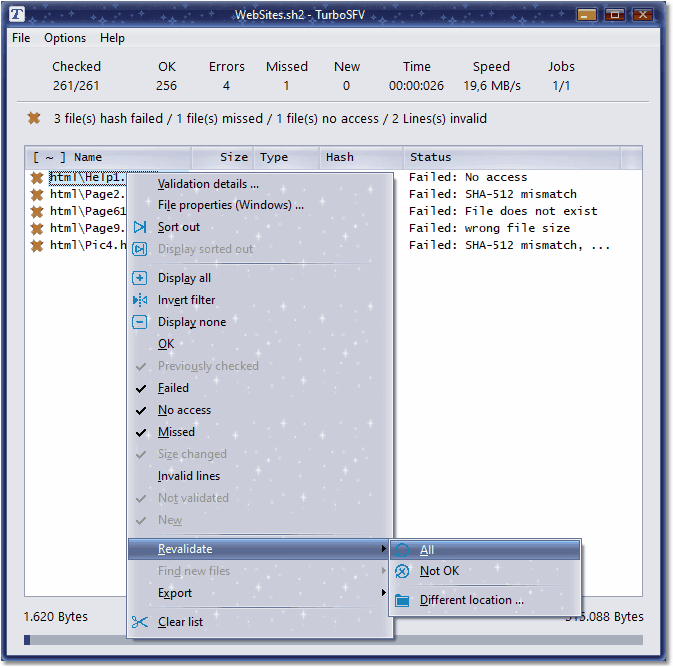Click the Display all plus icon
Viewport: 673px width, 668px height.
[139, 278]
